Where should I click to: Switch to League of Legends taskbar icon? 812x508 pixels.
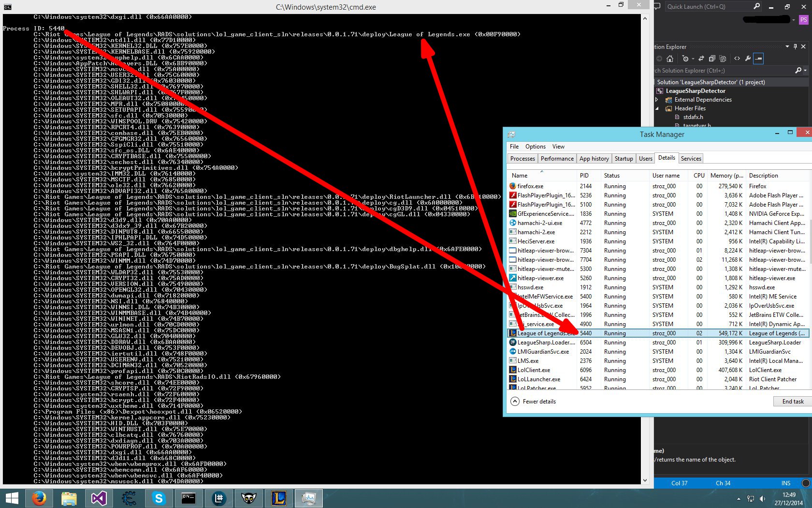pyautogui.click(x=279, y=498)
